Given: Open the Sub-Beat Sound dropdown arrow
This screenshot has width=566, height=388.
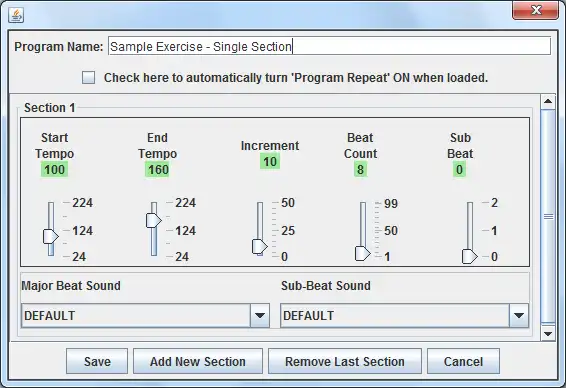Looking at the screenshot, I should [x=519, y=315].
